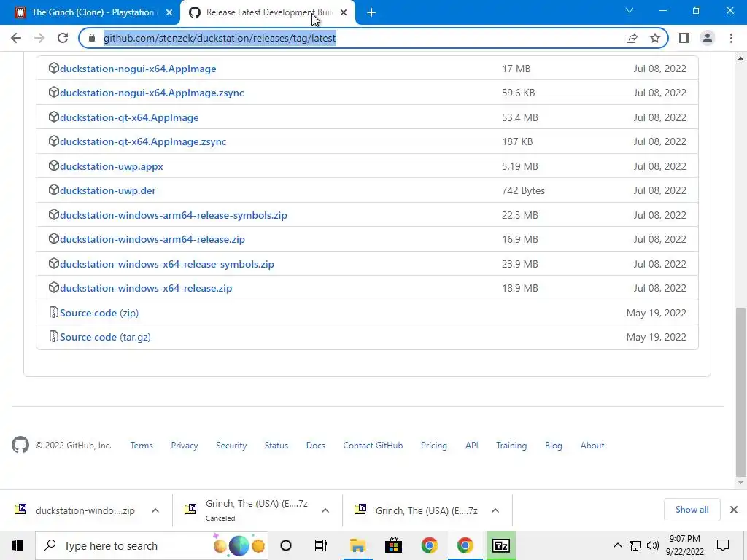The height and width of the screenshot is (560, 747).
Task: Download Source code (tar.gz)
Action: coord(105,337)
